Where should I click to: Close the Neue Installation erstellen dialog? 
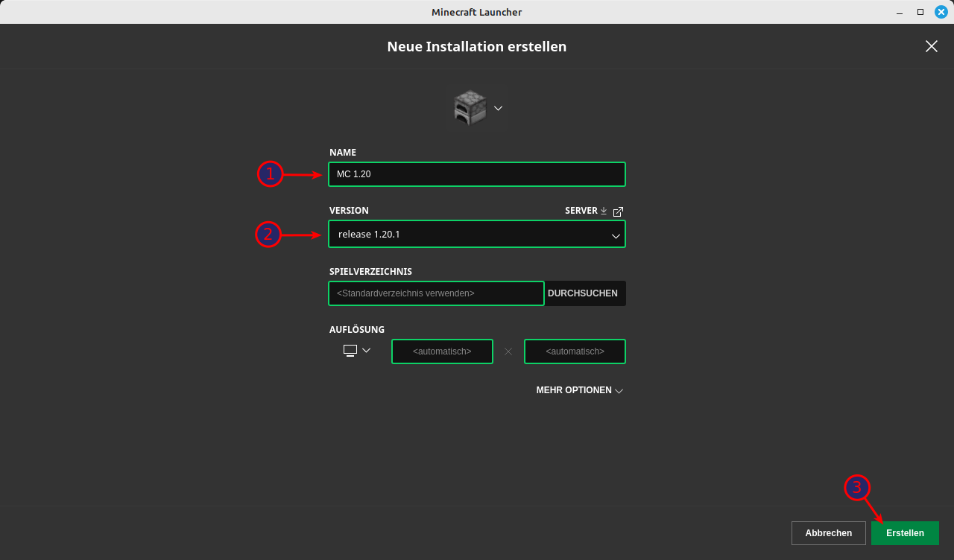tap(931, 46)
